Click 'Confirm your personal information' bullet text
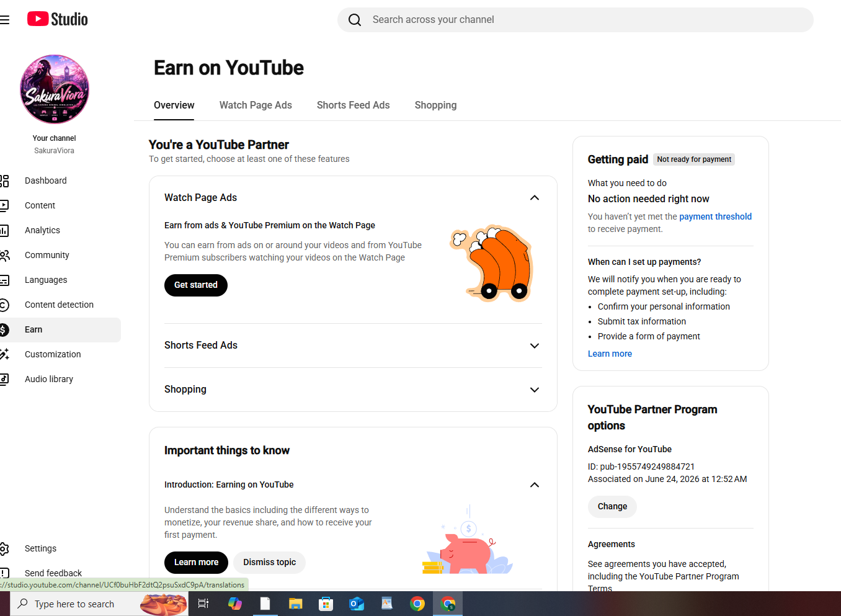The height and width of the screenshot is (616, 841). pos(664,306)
